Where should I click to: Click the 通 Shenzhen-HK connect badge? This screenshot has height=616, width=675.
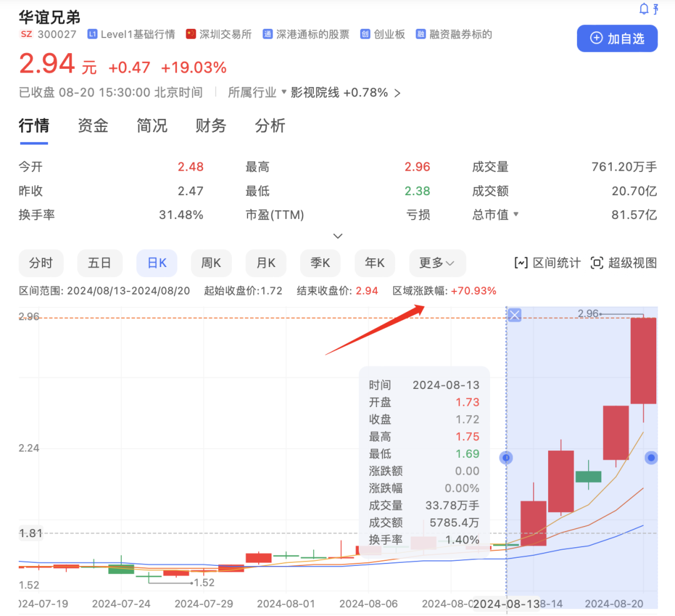[267, 34]
